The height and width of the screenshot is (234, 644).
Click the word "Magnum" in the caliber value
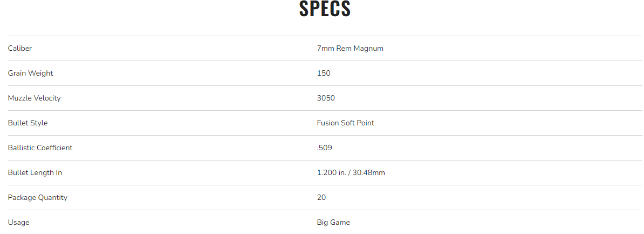(368, 49)
